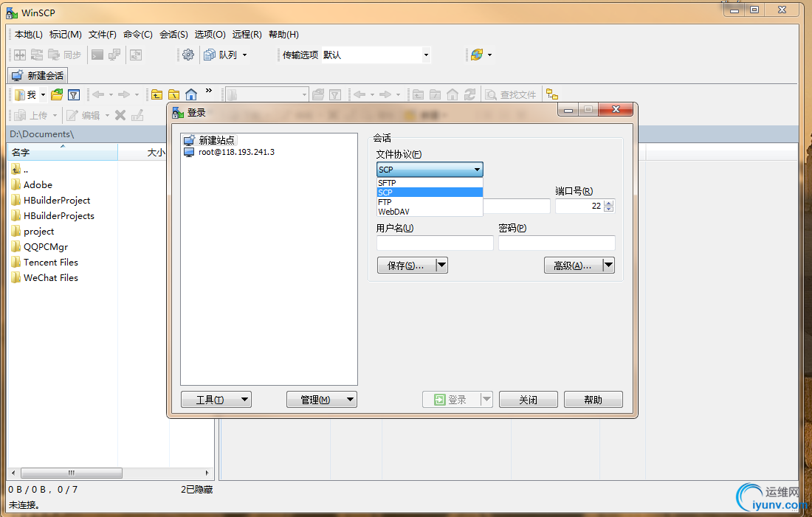
Task: Click the 用户名 input field
Action: tap(435, 243)
